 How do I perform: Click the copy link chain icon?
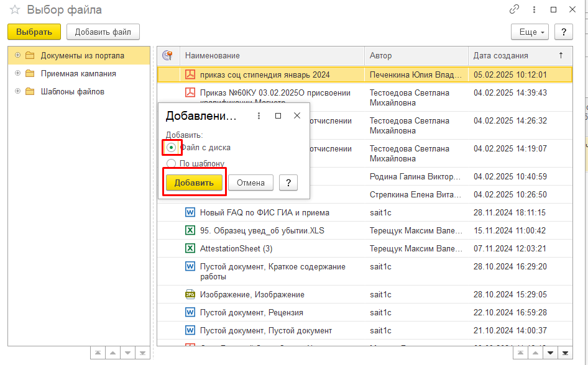(x=514, y=10)
